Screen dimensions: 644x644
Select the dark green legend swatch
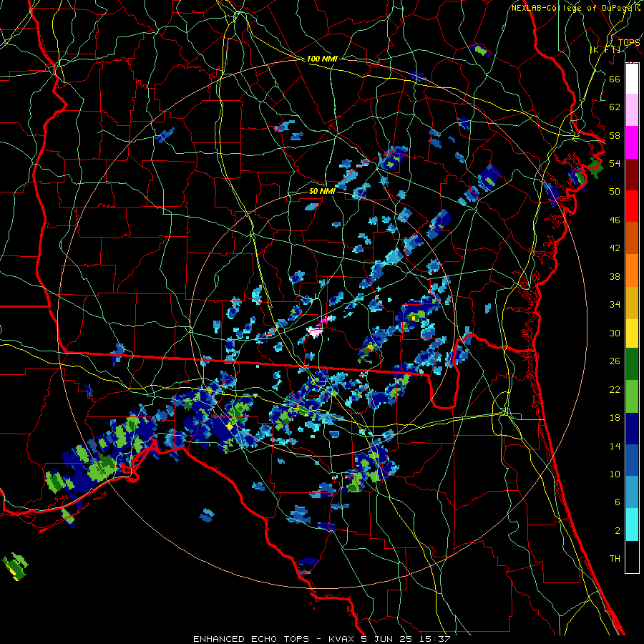632,364
